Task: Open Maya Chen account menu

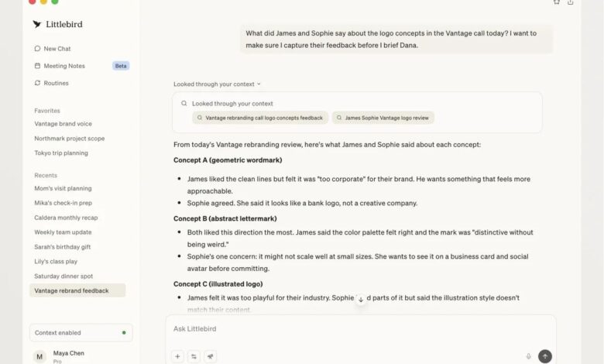Action: pyautogui.click(x=68, y=356)
